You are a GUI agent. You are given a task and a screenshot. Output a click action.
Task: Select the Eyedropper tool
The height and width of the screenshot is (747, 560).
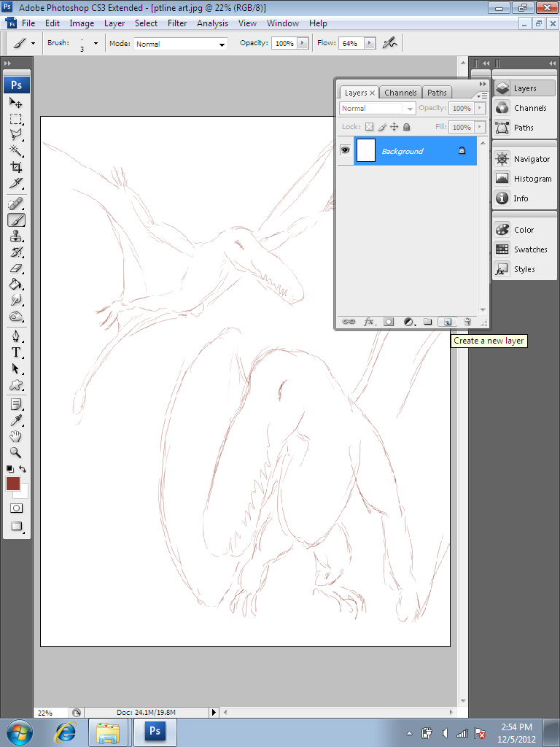tap(16, 420)
